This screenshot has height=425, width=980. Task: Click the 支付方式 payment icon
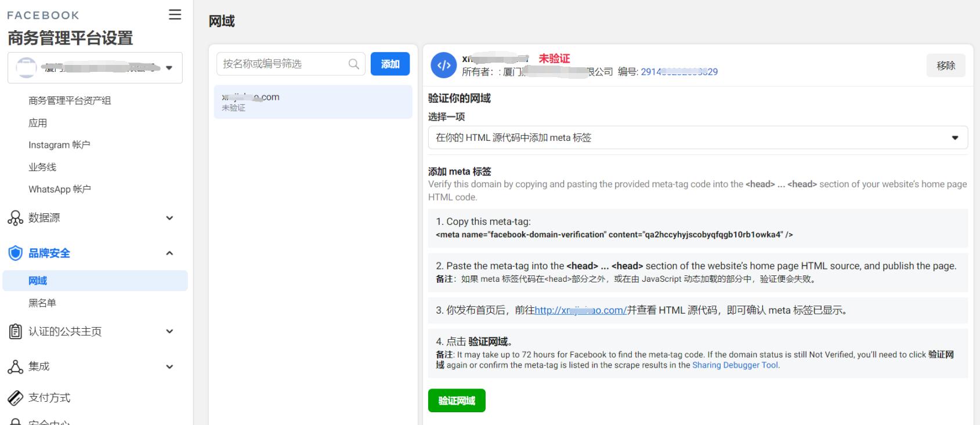pyautogui.click(x=15, y=398)
